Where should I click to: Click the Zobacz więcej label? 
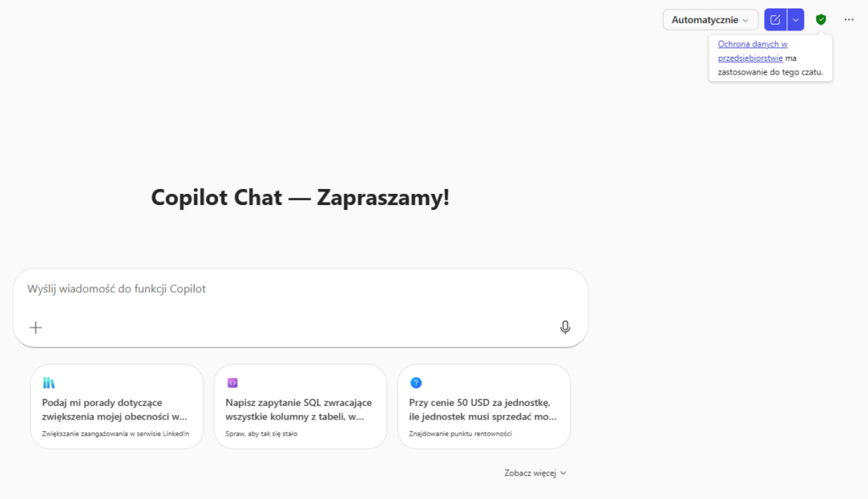529,473
